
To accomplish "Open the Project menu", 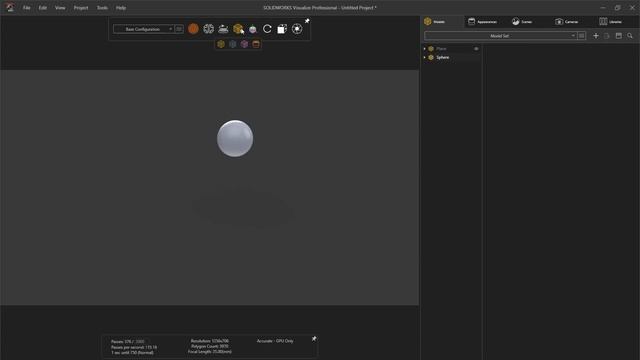I will click(x=81, y=8).
